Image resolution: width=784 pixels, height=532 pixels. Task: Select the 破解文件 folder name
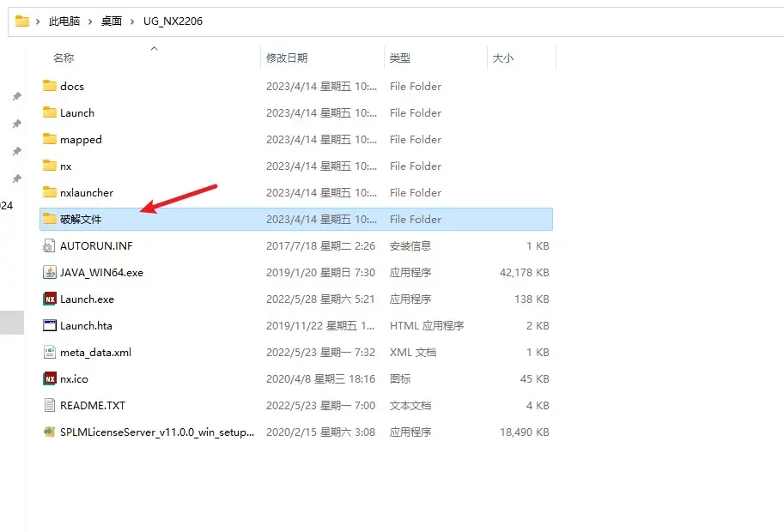click(x=81, y=220)
